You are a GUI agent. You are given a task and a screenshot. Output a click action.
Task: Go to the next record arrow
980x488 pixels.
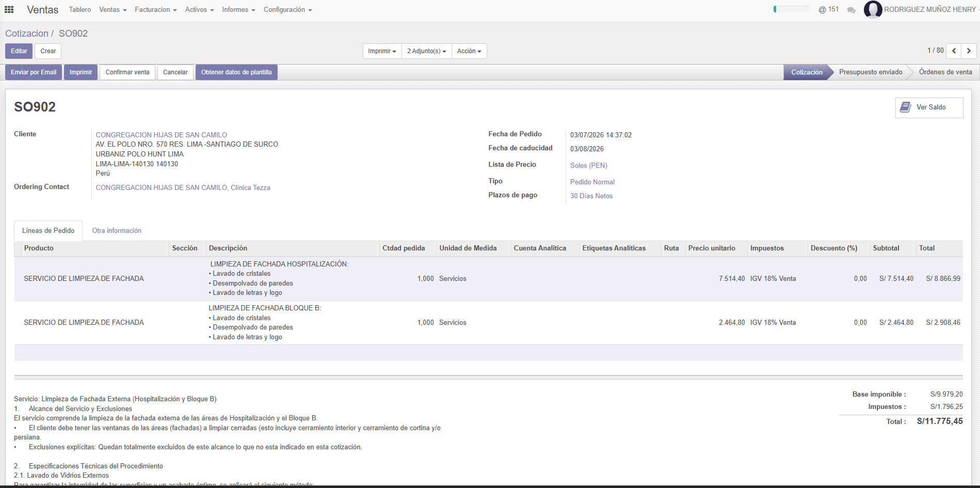(969, 51)
